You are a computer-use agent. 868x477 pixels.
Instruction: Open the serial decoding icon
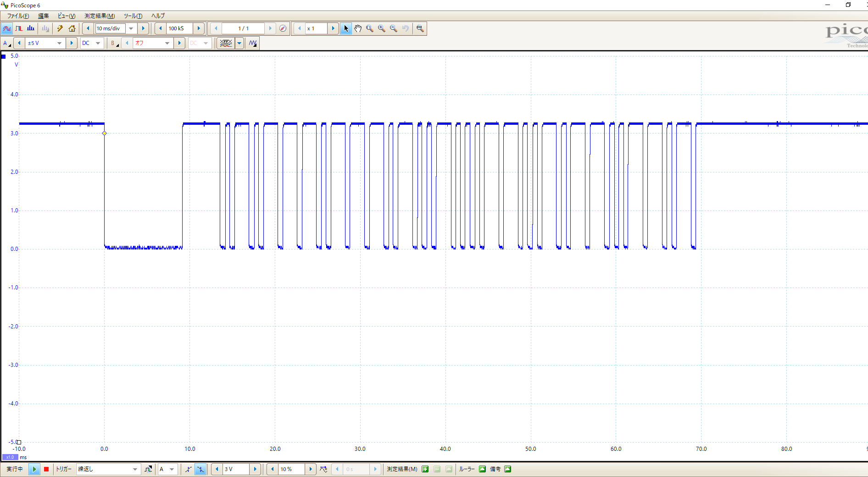tap(226, 43)
